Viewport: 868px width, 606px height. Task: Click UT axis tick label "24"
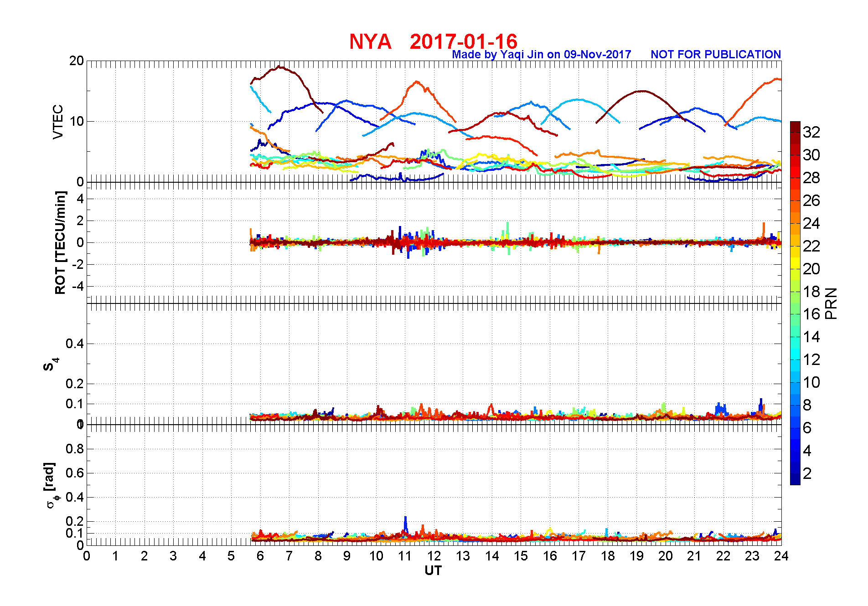point(781,556)
